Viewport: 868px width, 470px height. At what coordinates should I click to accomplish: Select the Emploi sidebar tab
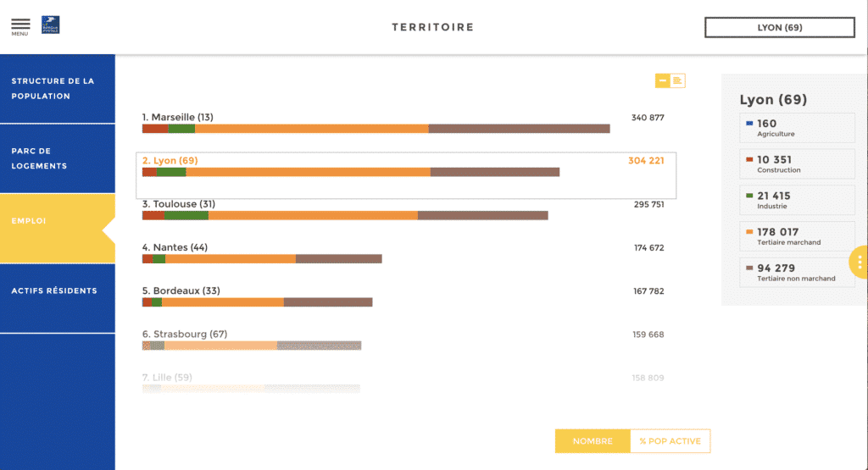coord(57,221)
